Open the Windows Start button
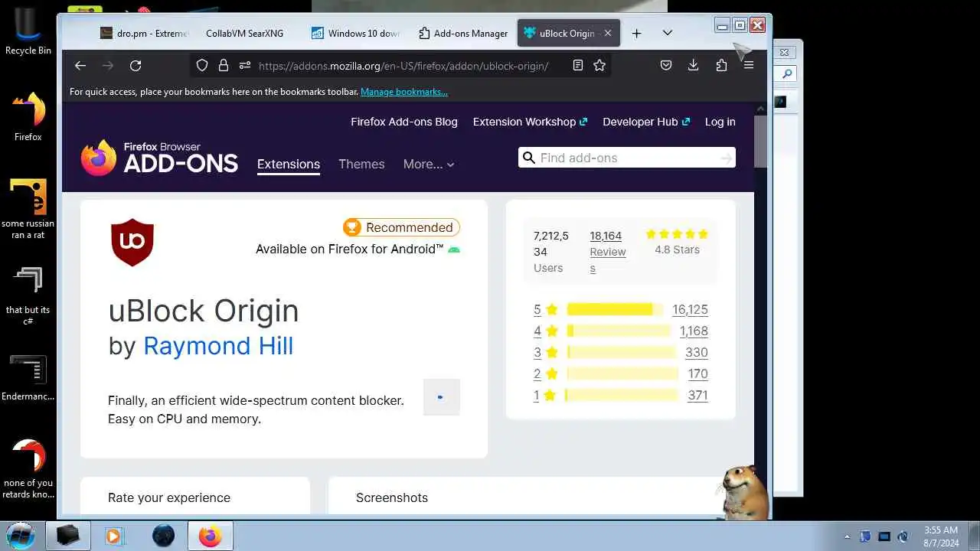The height and width of the screenshot is (551, 980). coord(21,535)
